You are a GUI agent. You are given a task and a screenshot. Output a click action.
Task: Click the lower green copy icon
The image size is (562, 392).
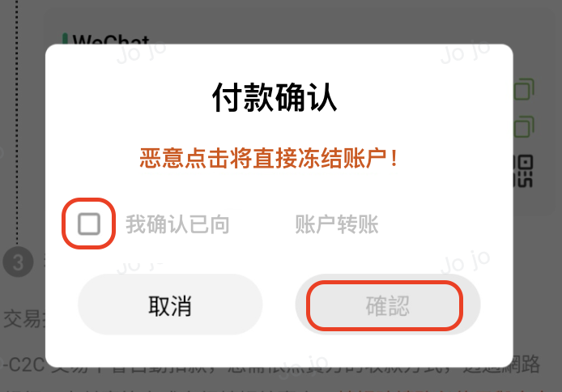click(x=524, y=126)
